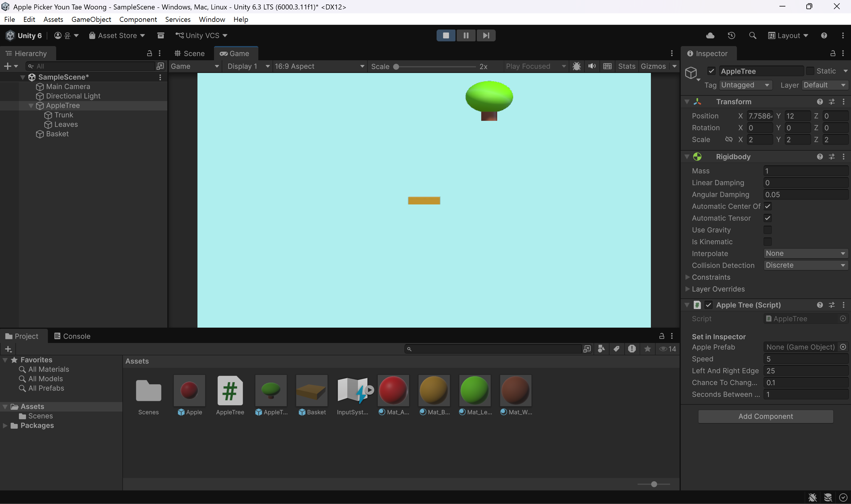The height and width of the screenshot is (504, 851).
Task: Click the Step frame playback button
Action: (486, 35)
